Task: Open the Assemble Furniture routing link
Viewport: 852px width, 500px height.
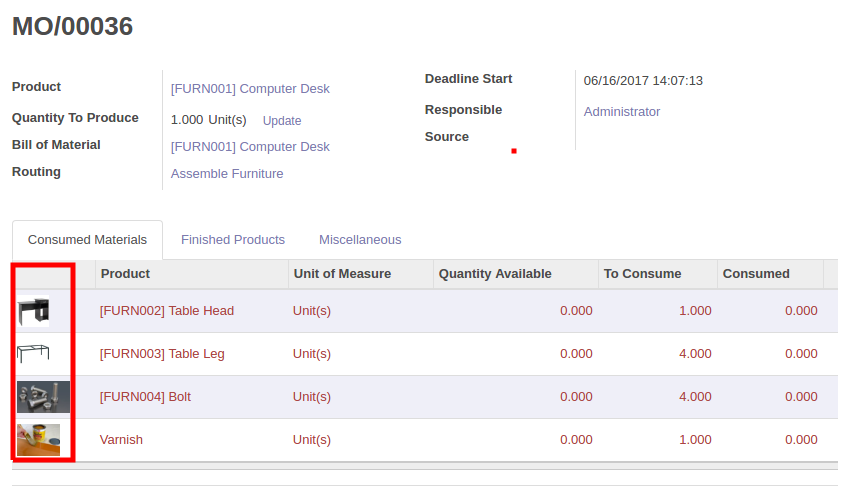Action: (227, 174)
